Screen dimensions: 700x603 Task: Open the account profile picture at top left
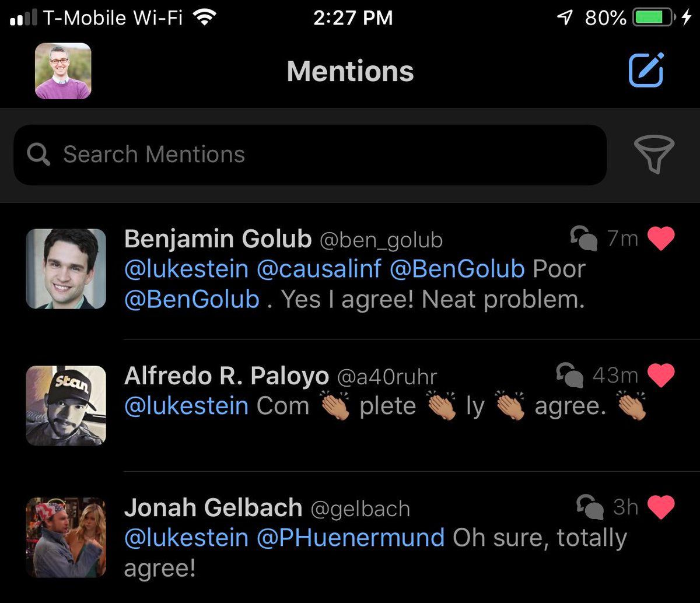coord(63,71)
